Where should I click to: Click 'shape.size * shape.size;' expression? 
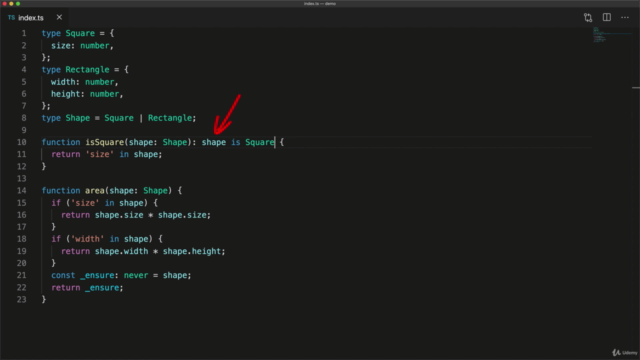[x=153, y=215]
